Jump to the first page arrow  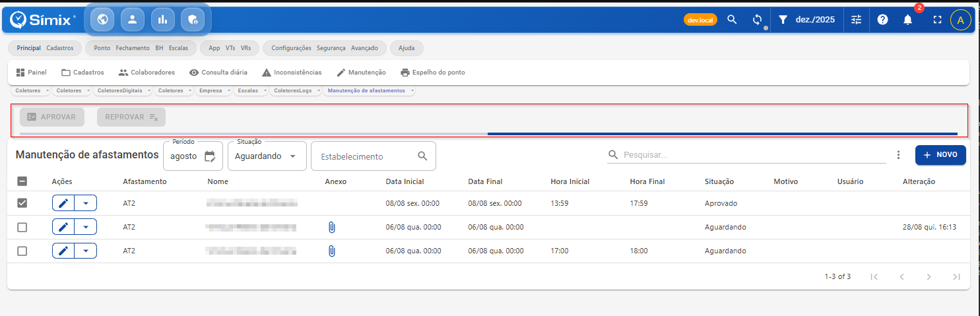coord(874,276)
